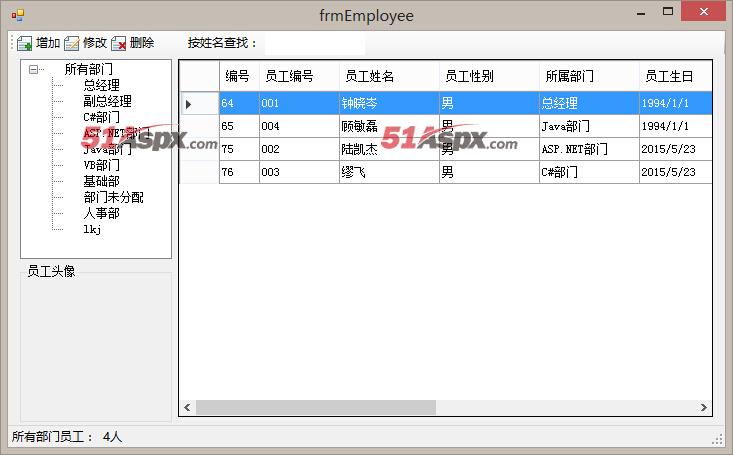Image resolution: width=733 pixels, height=455 pixels.
Task: Click cell with employee number 004
Action: [299, 126]
